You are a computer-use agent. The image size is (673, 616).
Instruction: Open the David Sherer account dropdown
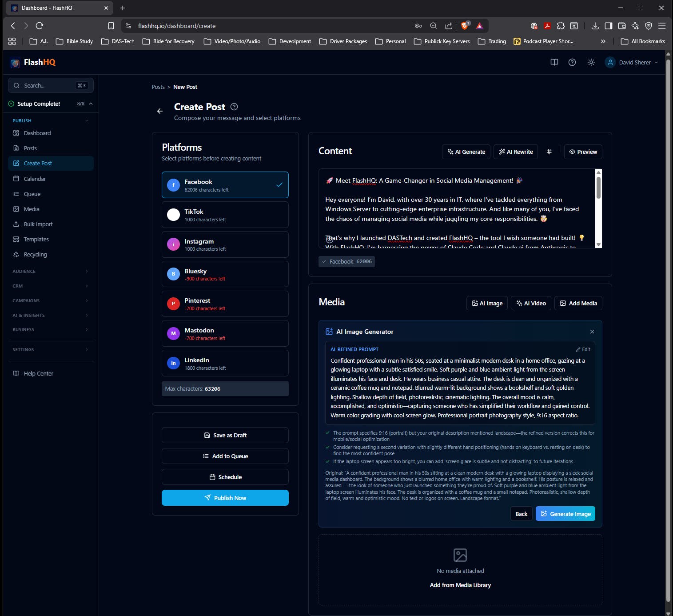coord(632,62)
